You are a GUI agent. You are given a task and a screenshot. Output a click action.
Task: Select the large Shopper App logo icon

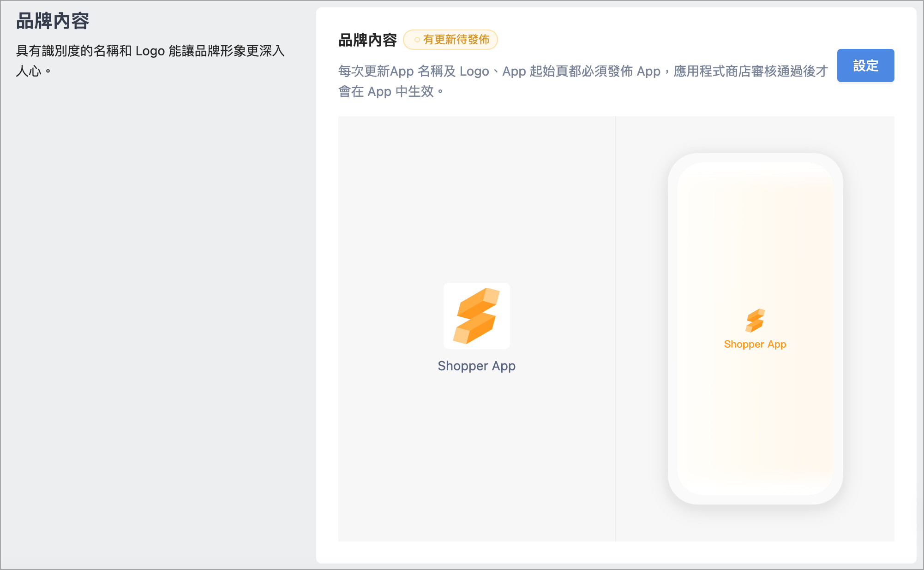point(477,316)
